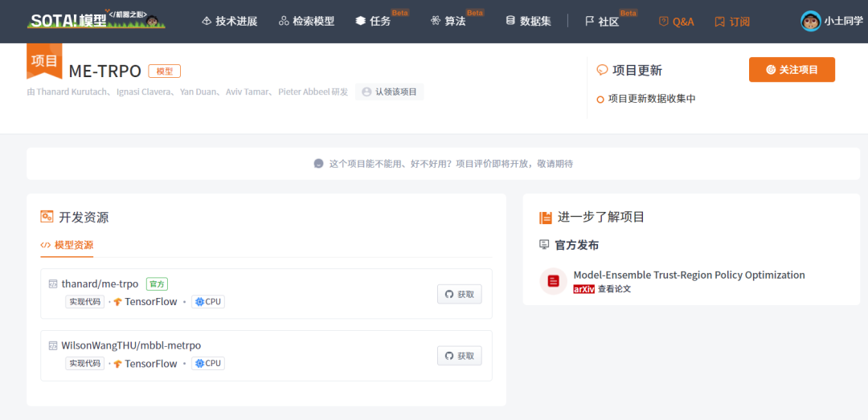Click the 关注项目 orange button
Viewport: 868px width, 420px height.
click(792, 70)
